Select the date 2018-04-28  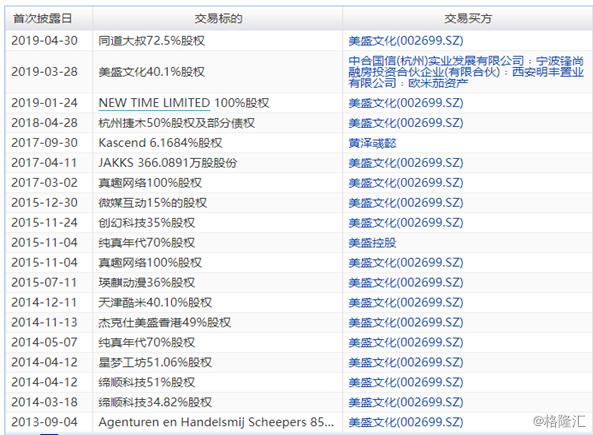[44, 123]
